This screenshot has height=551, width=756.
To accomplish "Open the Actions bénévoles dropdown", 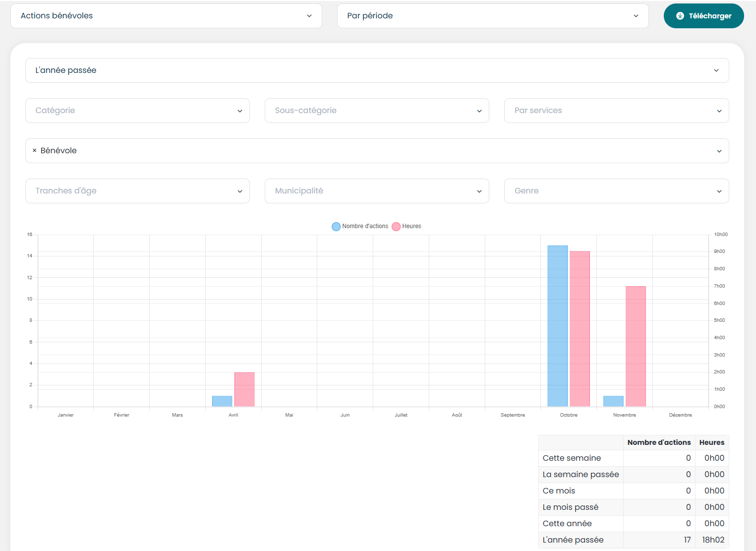I will tap(166, 16).
